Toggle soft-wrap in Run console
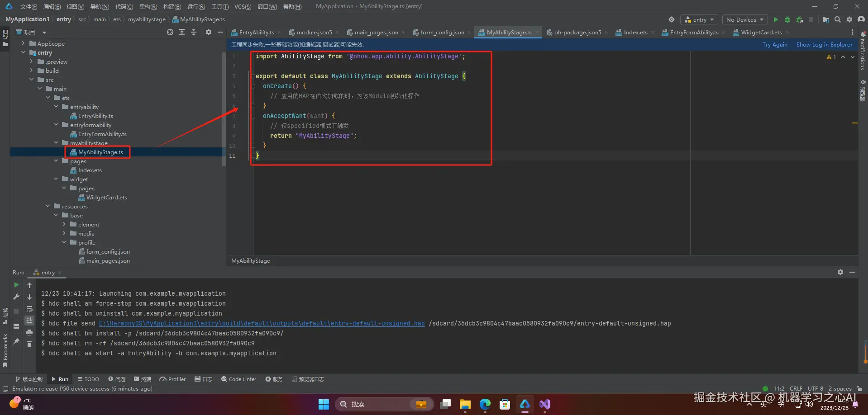Screen dimensions: 868x415 coord(29,309)
